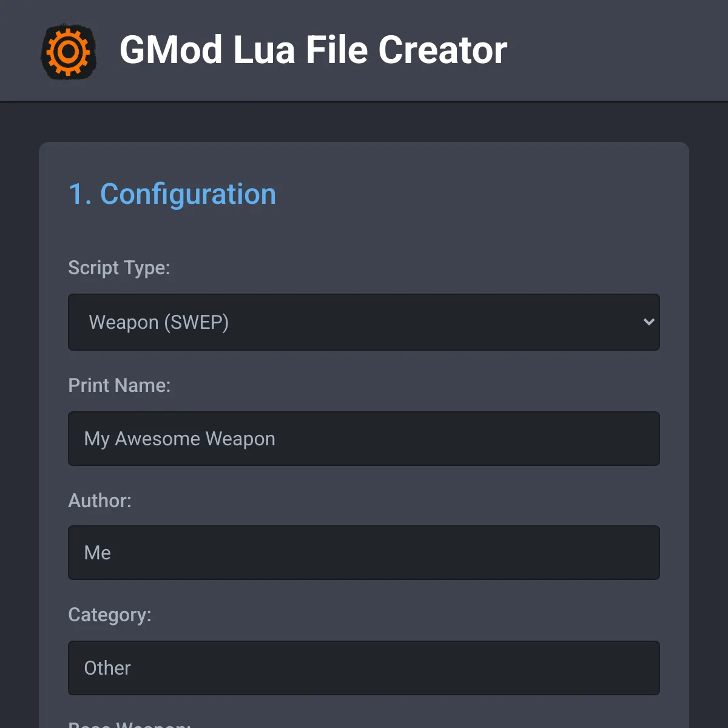Select the Category input box
Screen dimensions: 728x728
pyautogui.click(x=364, y=668)
